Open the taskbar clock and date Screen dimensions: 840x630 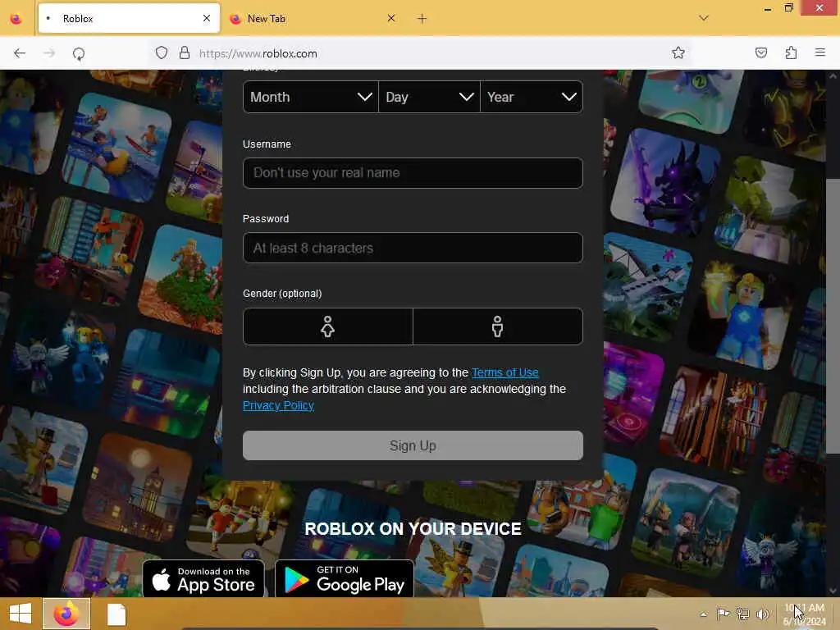(805, 614)
